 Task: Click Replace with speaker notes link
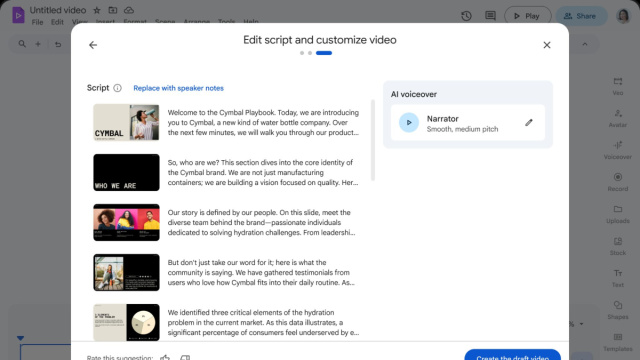(x=178, y=88)
